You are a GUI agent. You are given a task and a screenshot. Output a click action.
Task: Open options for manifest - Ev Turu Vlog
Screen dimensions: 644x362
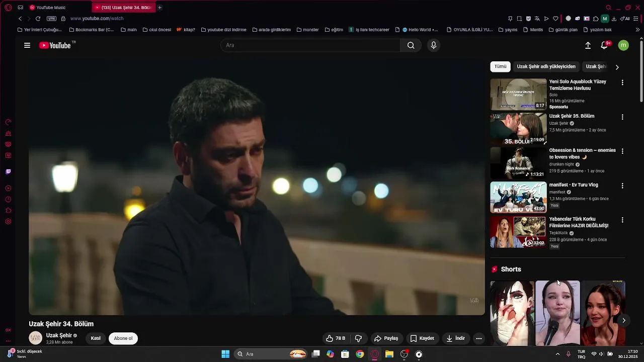click(622, 186)
